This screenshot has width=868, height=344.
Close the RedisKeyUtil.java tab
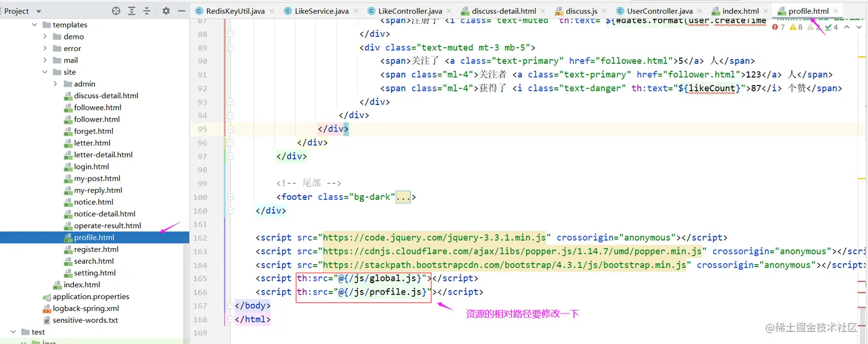tap(273, 11)
